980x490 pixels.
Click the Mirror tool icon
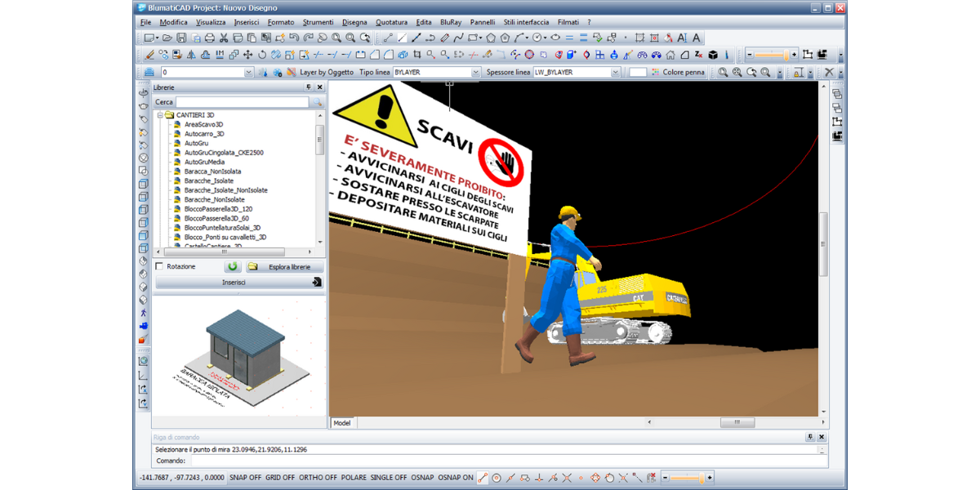pyautogui.click(x=192, y=55)
